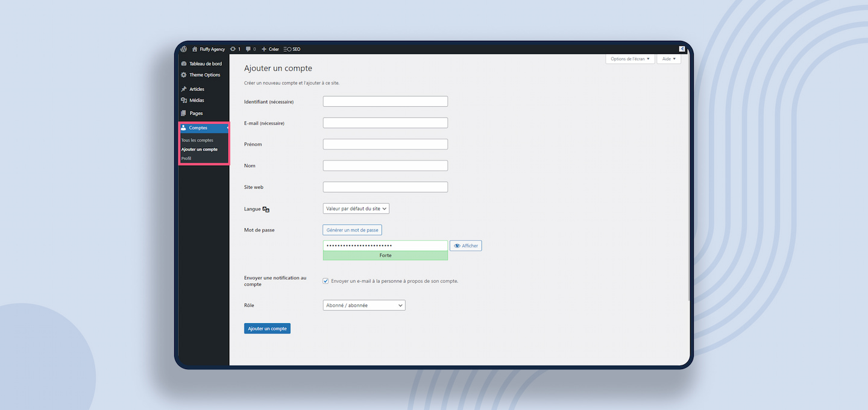Focus the Nom input field
Screen dimensions: 868x410
[x=385, y=165]
